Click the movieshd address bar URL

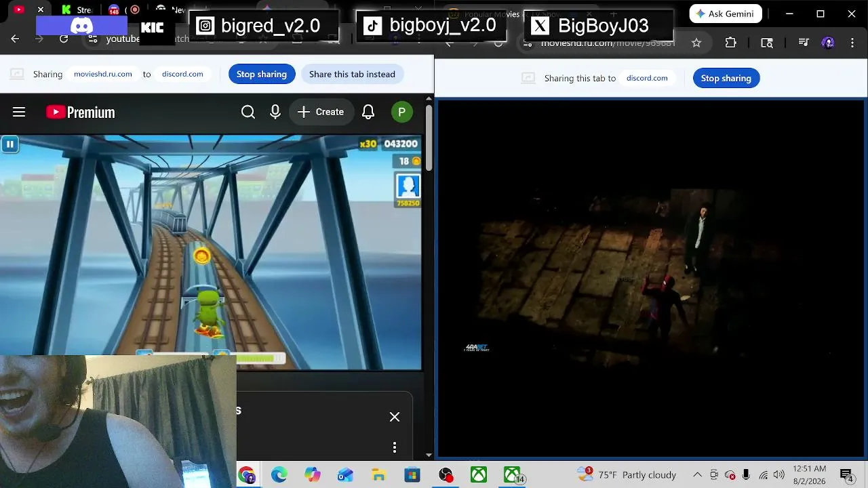(x=608, y=43)
